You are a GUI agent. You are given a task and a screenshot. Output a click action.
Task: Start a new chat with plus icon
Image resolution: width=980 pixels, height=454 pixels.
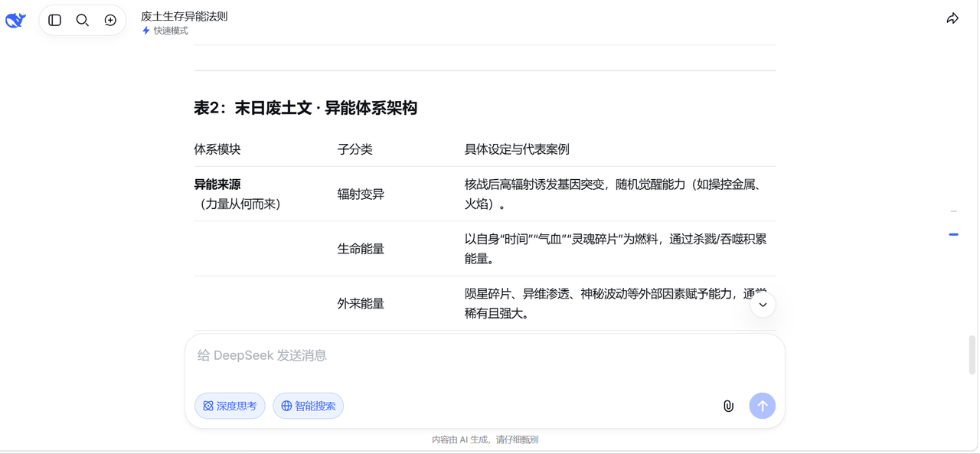[110, 21]
